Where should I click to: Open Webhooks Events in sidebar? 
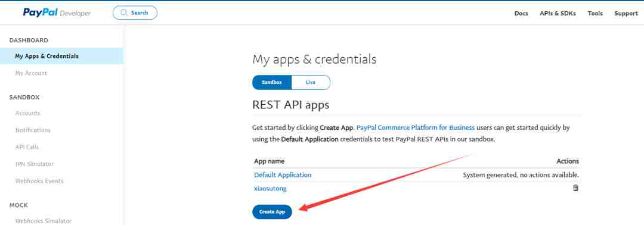pos(39,181)
